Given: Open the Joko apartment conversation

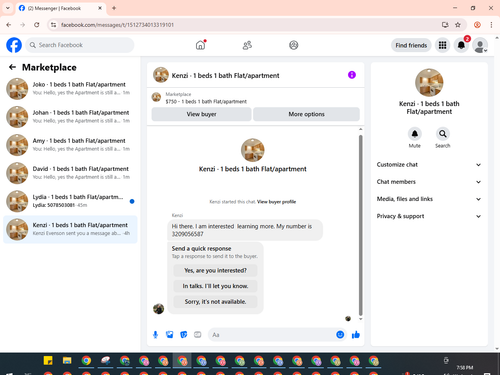Looking at the screenshot, I should tap(70, 89).
